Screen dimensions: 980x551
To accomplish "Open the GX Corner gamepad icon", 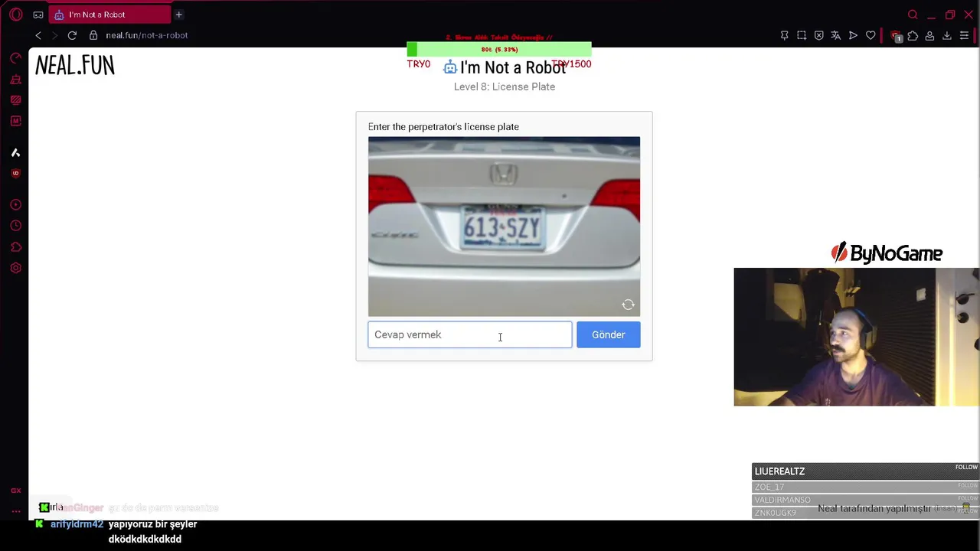I will pos(38,15).
